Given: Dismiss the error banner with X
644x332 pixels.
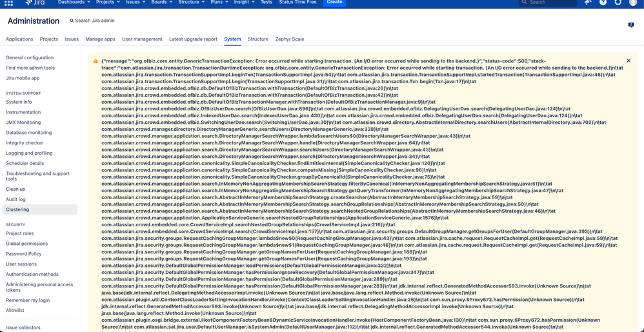Looking at the screenshot, I should tap(629, 61).
